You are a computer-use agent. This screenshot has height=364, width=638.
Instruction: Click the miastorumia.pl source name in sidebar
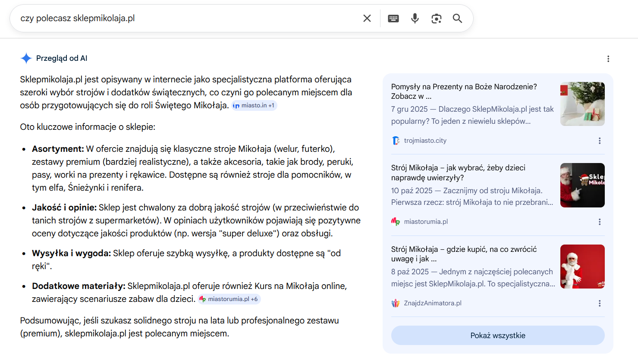pyautogui.click(x=426, y=222)
